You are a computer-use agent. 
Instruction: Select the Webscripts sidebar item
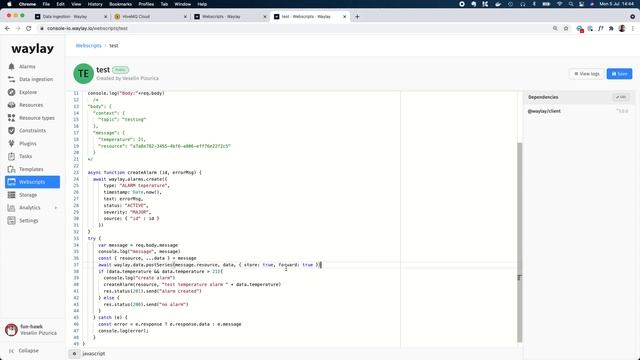(x=32, y=182)
